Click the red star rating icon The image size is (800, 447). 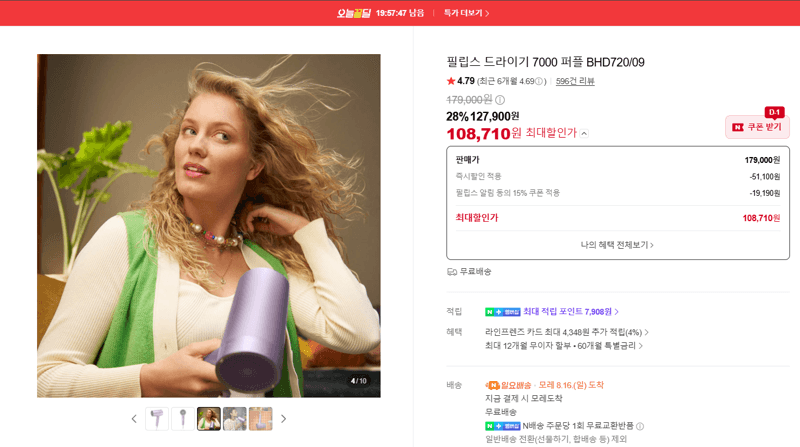(451, 81)
